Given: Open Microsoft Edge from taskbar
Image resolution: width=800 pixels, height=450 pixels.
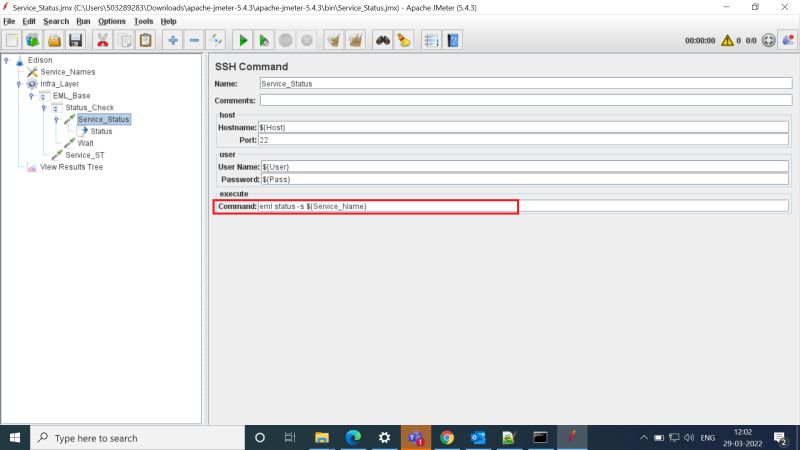Looking at the screenshot, I should coord(353,438).
